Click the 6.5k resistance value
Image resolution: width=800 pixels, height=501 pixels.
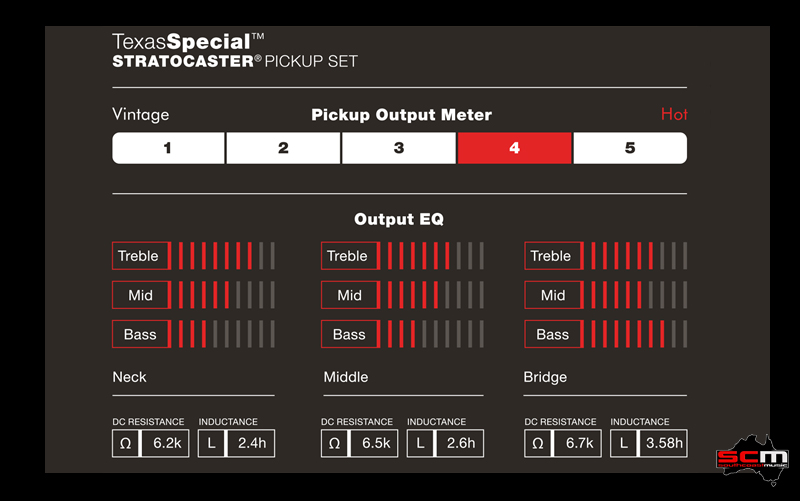[x=376, y=443]
